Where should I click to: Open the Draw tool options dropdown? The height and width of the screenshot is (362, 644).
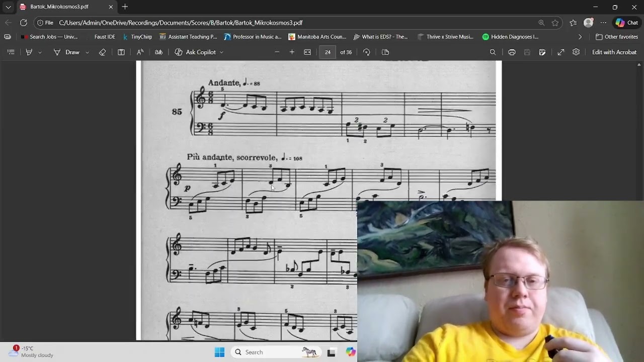tap(87, 52)
